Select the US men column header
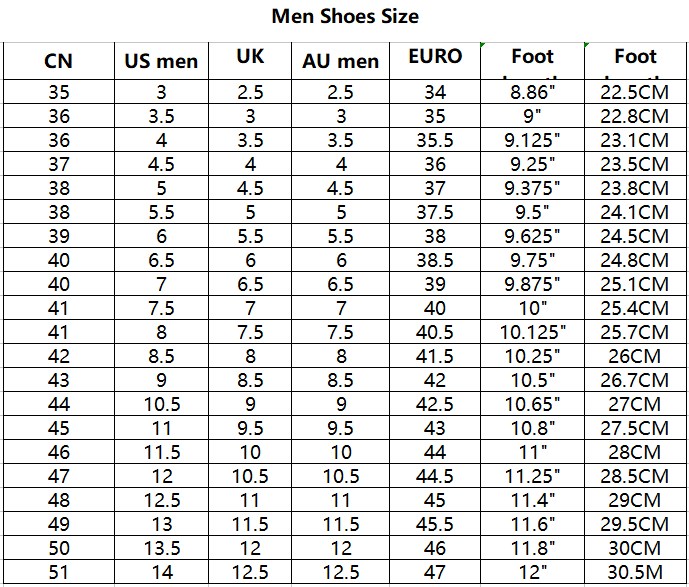 tap(161, 61)
